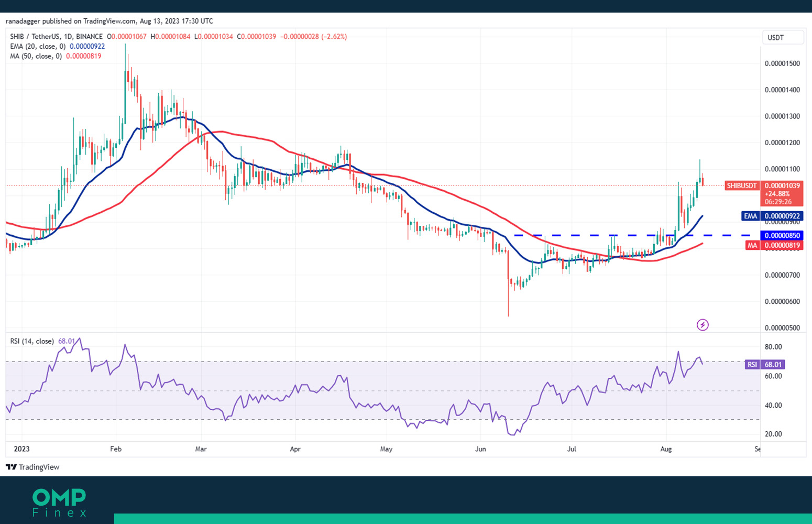812x524 pixels.
Task: Click the SHIBUSDT price label tag
Action: coord(742,185)
